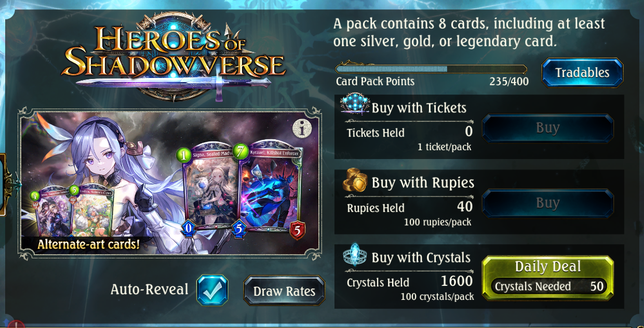Purchase the Daily Deal for 50 crystals
This screenshot has height=328, width=644.
tap(547, 278)
